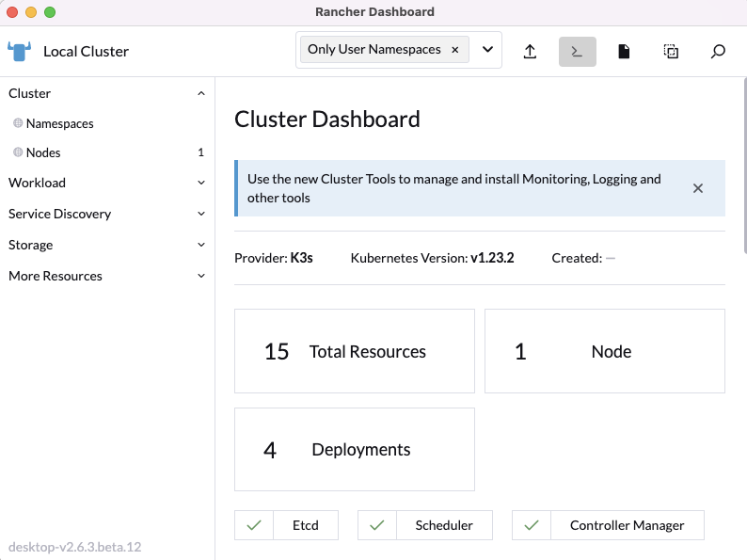Remove the Only User Namespaces filter tag
This screenshot has height=560, width=747.
(455, 50)
